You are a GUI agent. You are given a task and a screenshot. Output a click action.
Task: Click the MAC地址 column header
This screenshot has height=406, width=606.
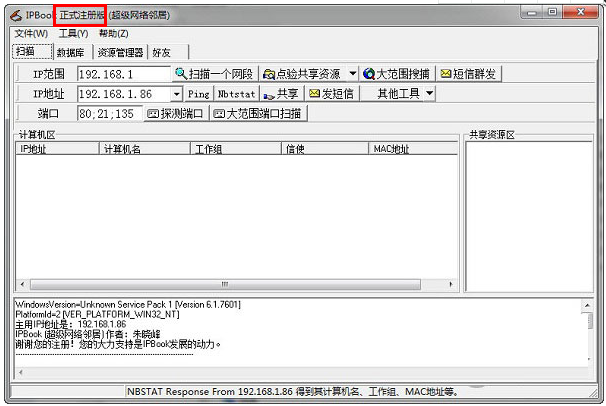(x=413, y=149)
